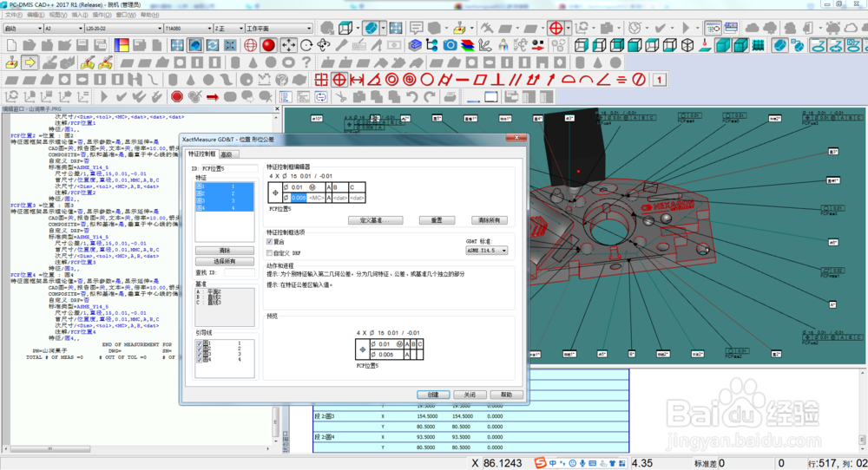Image resolution: width=868 pixels, height=470 pixels.
Task: Open the 工作平面 dropdown
Action: (x=279, y=29)
